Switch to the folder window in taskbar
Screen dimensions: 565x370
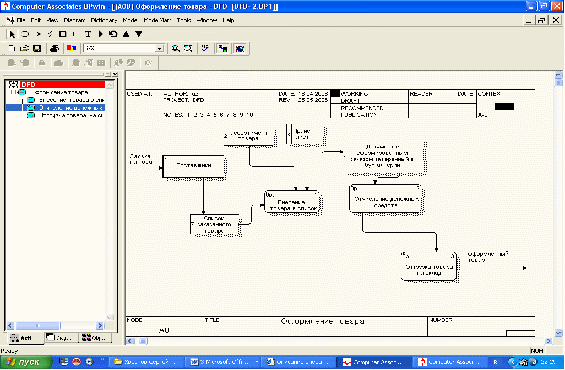pos(147,362)
